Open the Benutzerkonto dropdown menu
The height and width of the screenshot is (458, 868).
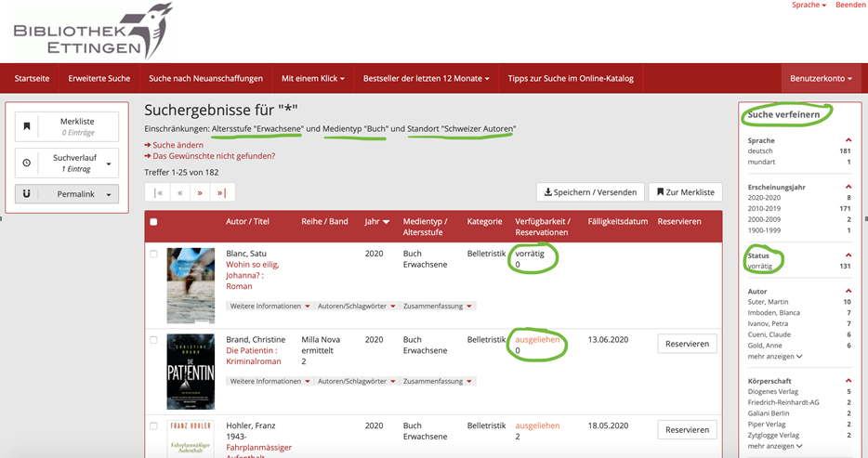pos(821,78)
